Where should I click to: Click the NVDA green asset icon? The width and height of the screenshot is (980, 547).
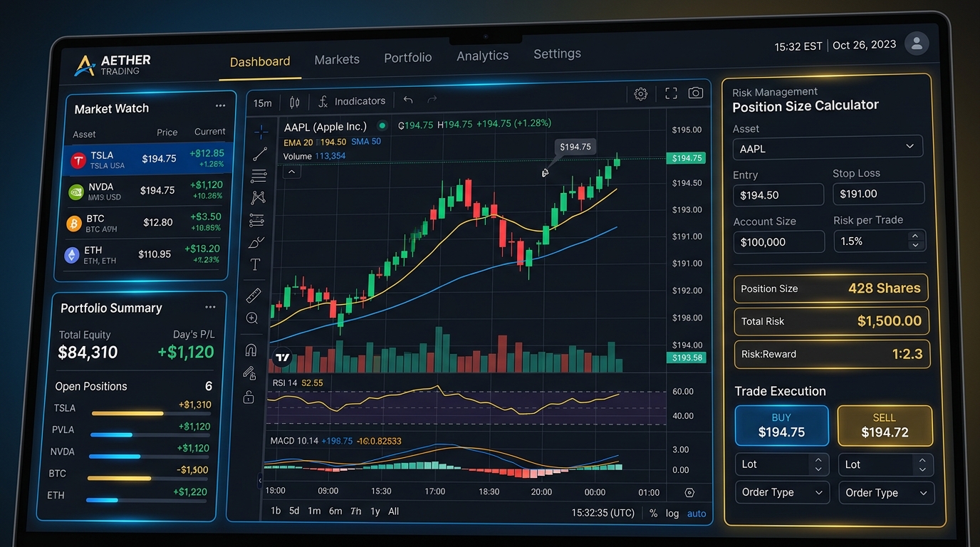point(75,192)
